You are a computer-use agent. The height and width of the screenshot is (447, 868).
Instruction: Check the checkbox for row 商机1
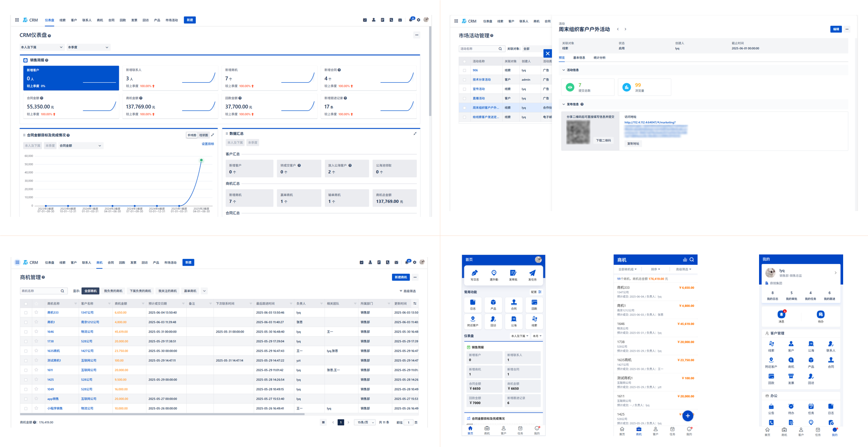pos(26,322)
